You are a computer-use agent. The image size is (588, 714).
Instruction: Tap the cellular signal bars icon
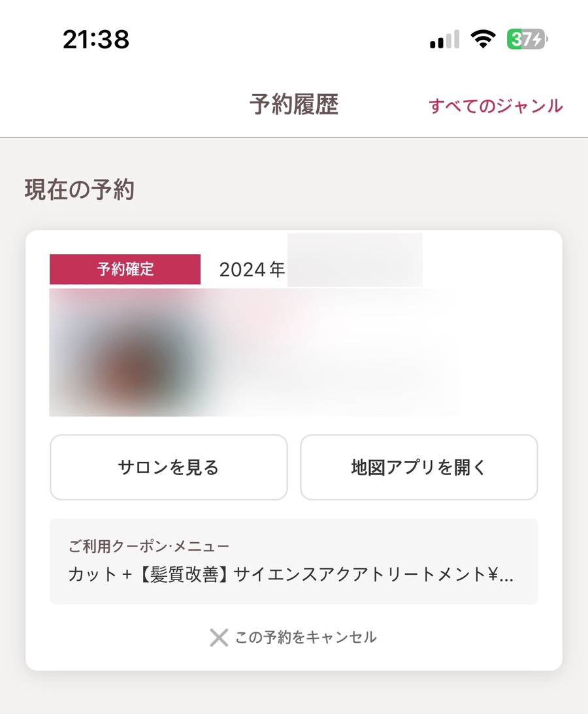click(x=444, y=39)
